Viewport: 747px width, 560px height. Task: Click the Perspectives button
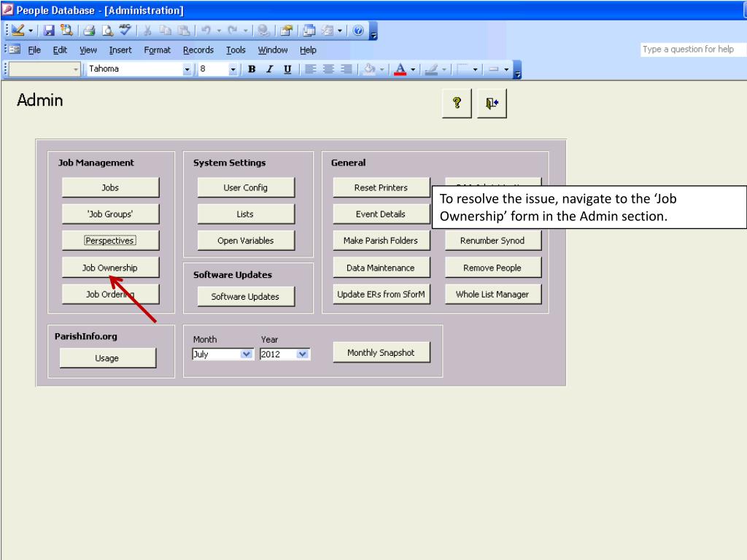110,241
